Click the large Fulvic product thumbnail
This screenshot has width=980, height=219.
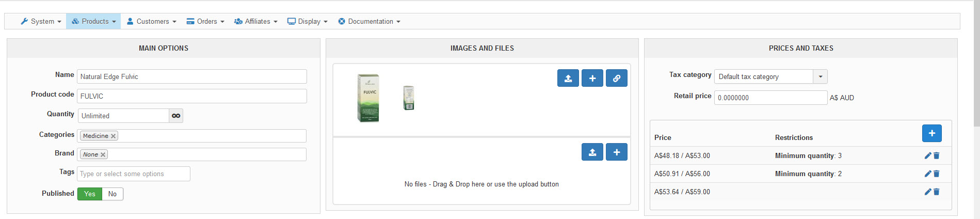tap(368, 98)
